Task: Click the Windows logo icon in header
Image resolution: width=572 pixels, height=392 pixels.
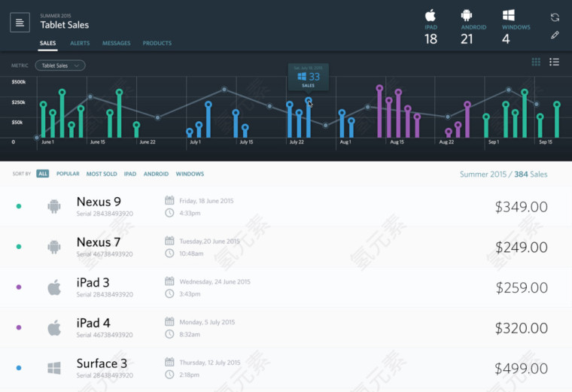Action: [x=509, y=16]
